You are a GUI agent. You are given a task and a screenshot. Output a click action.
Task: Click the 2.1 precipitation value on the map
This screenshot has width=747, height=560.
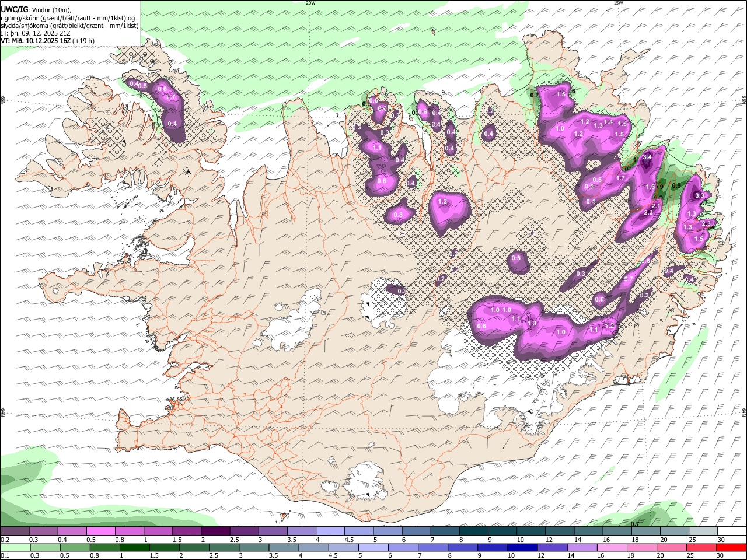point(655,206)
